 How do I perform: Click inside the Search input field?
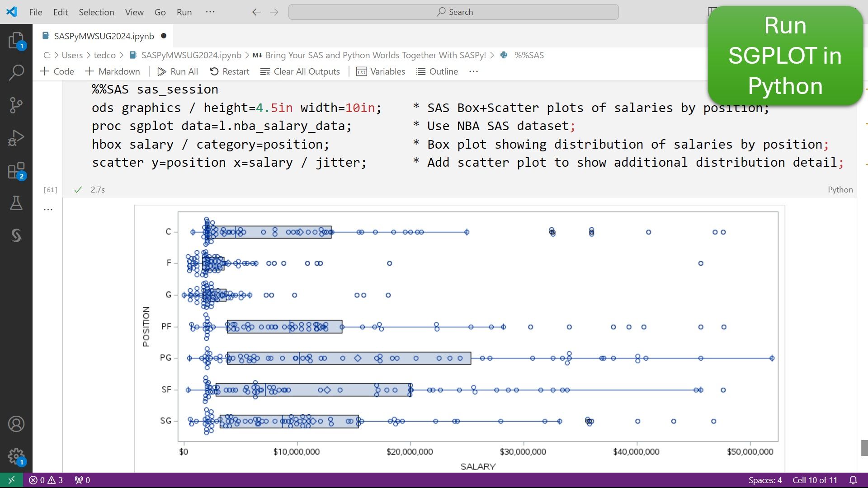tap(453, 12)
